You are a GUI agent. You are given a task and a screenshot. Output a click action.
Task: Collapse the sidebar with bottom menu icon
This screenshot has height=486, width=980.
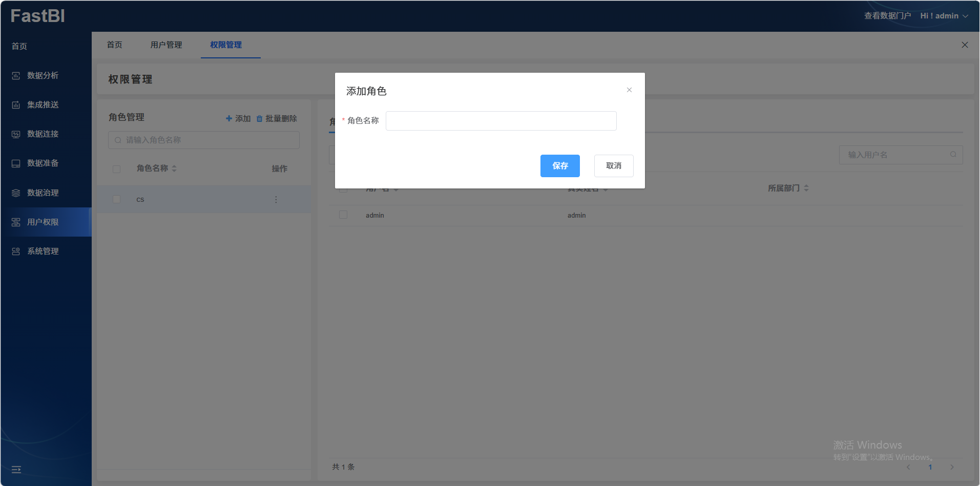[x=16, y=470]
